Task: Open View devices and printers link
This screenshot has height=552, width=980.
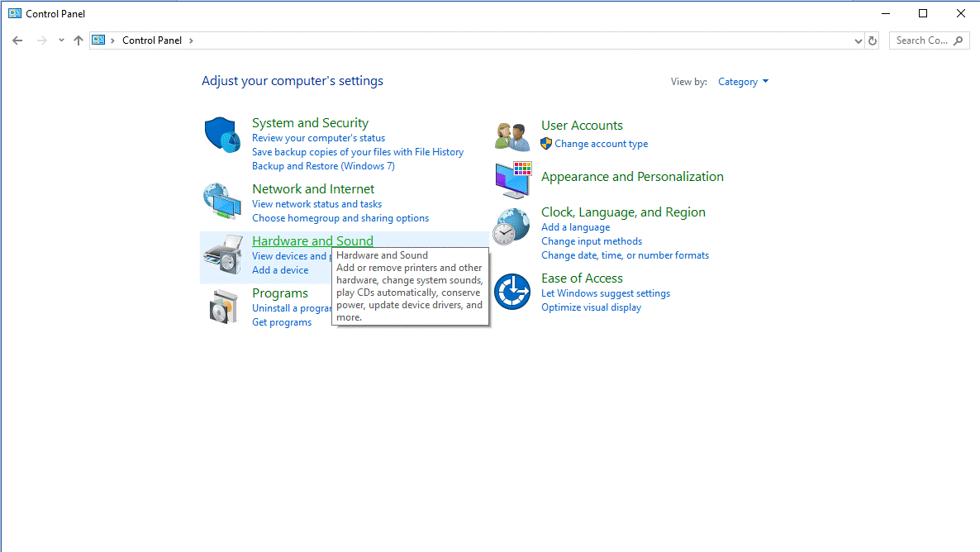Action: tap(290, 256)
